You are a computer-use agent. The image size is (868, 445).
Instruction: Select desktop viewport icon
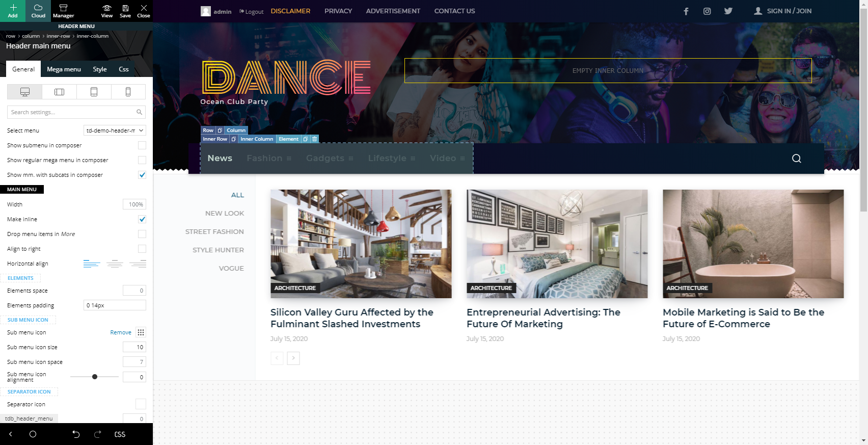25,92
